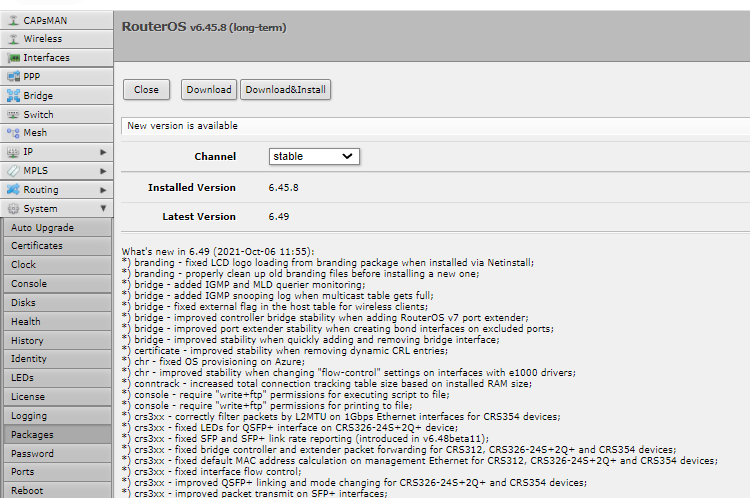The image size is (750, 498).
Task: Click the CAPsMAN antenna icon
Action: pos(13,20)
